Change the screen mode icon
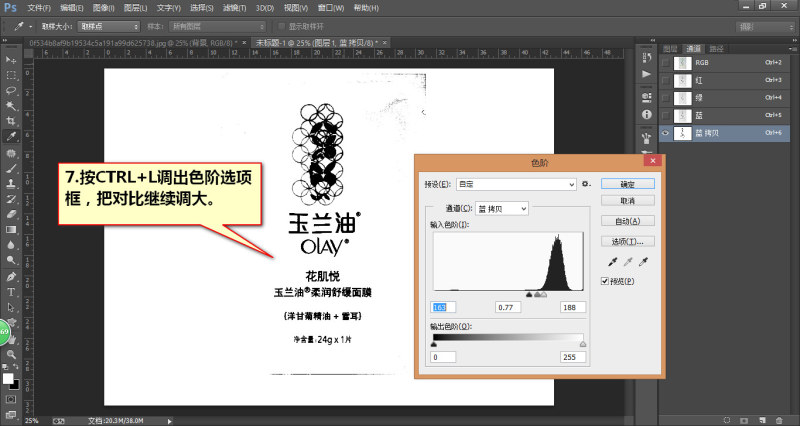This screenshot has height=426, width=800. tap(11, 414)
